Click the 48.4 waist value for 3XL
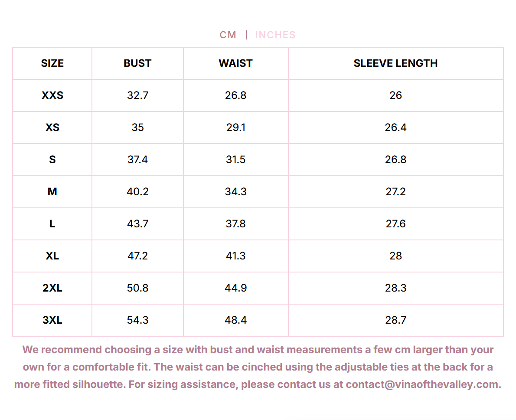The image size is (516, 420). pyautogui.click(x=235, y=320)
